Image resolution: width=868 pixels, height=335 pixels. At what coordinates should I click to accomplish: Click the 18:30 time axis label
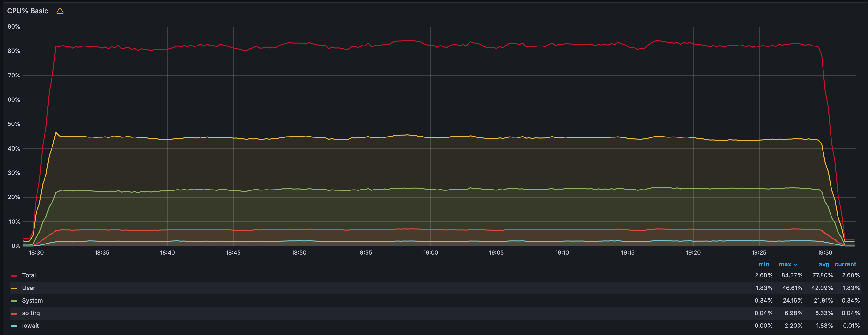[x=36, y=252]
